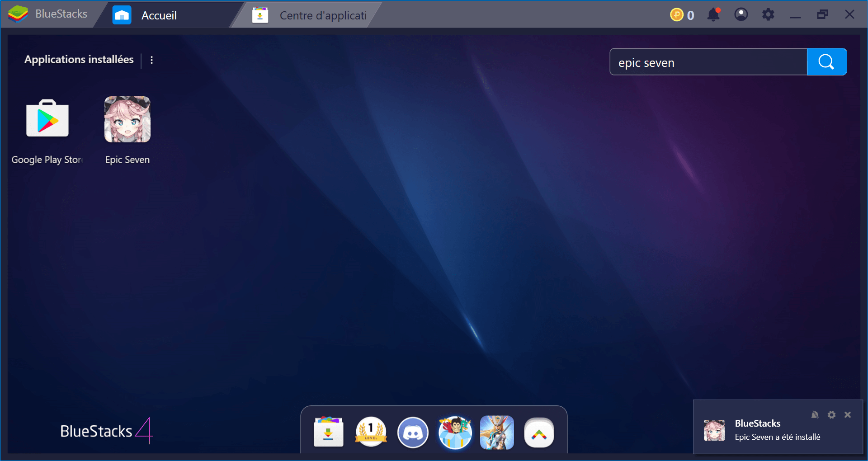Open the App Center dock icon
868x461 pixels.
(329, 432)
